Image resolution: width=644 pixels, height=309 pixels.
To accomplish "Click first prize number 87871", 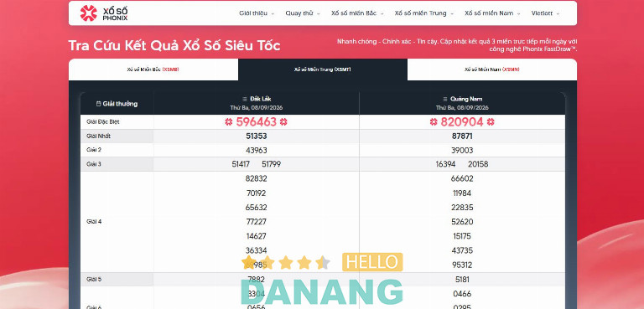I will pos(462,136).
